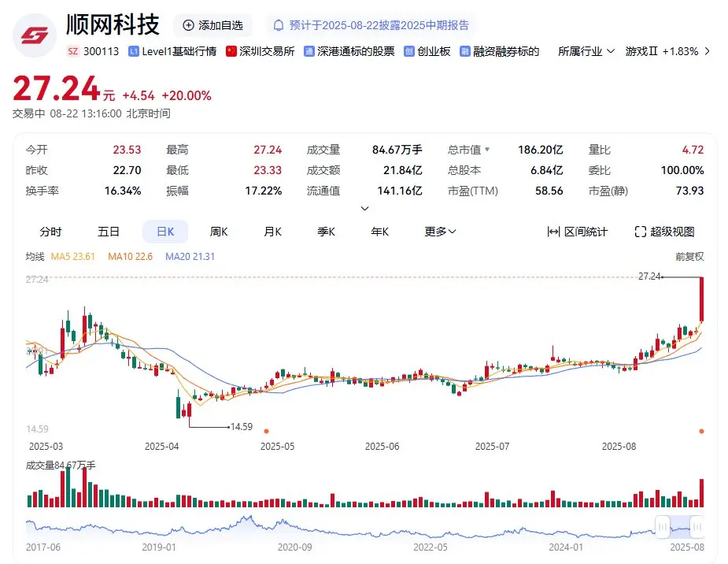
Task: Click the interval statistics ruler icon
Action: (x=553, y=232)
